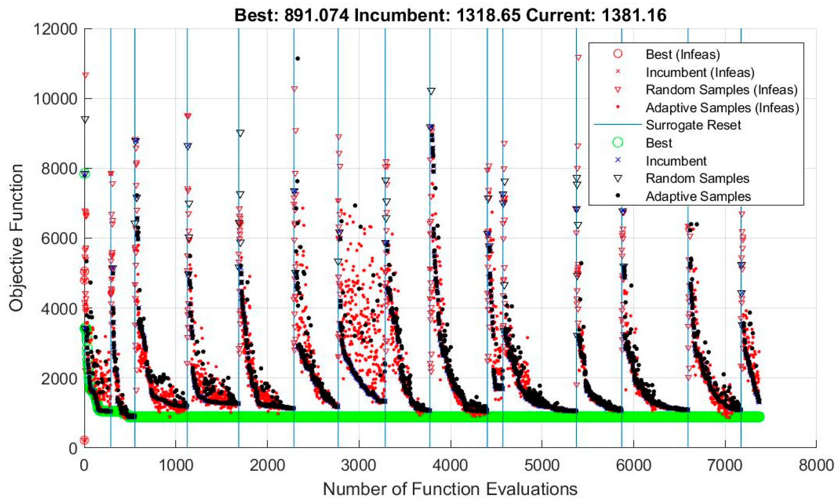
Task: Select the 'Adaptive Samples (Infeas)' legend text
Action: [x=722, y=107]
